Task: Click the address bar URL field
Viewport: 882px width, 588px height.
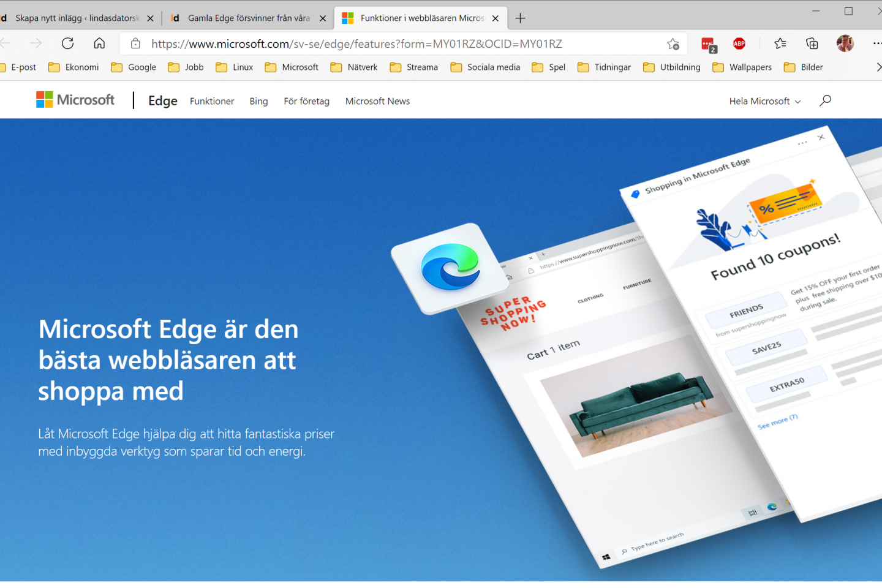Action: 404,43
